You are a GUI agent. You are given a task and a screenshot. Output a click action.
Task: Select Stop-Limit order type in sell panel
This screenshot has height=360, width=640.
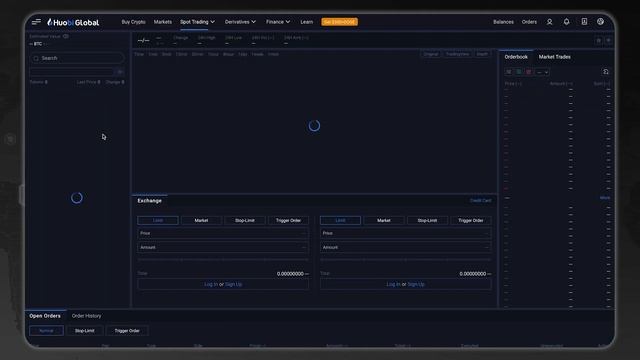pos(427,220)
